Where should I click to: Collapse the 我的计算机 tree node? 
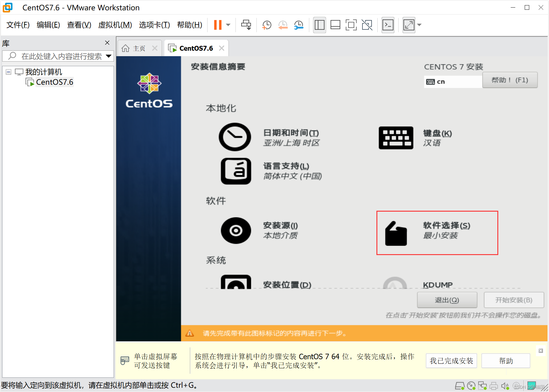coord(9,72)
